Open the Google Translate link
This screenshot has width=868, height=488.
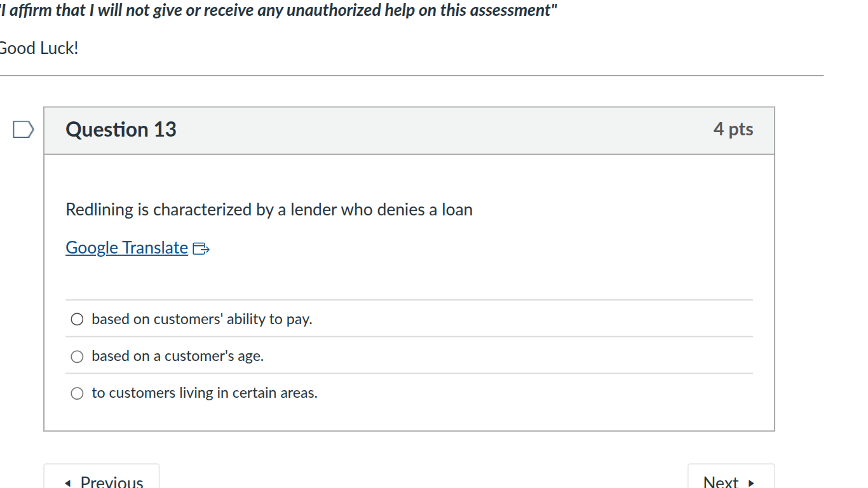126,247
